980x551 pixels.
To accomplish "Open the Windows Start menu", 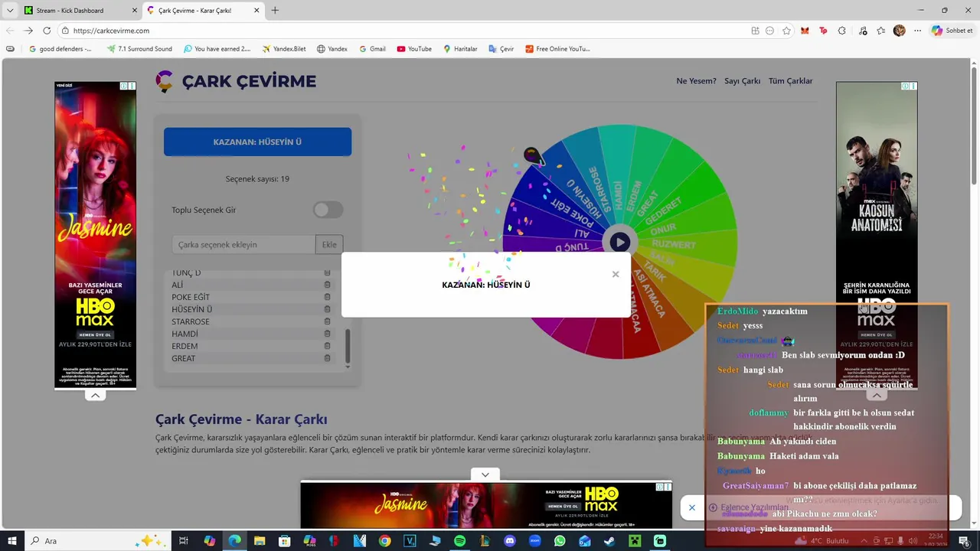I will point(12,541).
